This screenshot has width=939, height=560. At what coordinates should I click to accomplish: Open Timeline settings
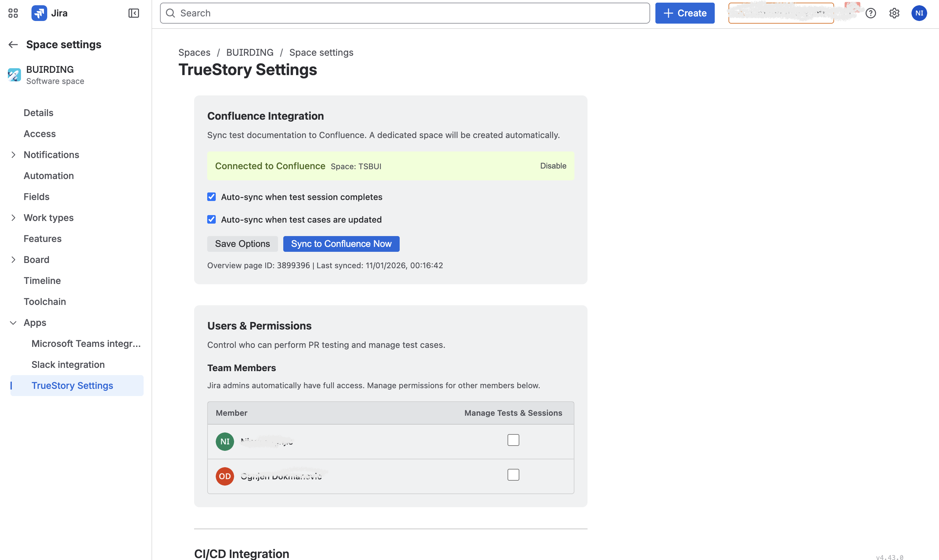pyautogui.click(x=42, y=281)
